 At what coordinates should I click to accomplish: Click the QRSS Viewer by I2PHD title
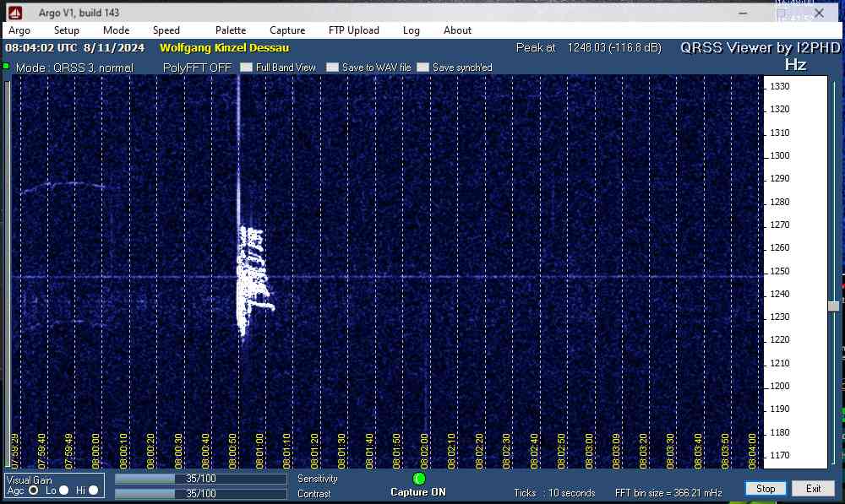click(760, 48)
